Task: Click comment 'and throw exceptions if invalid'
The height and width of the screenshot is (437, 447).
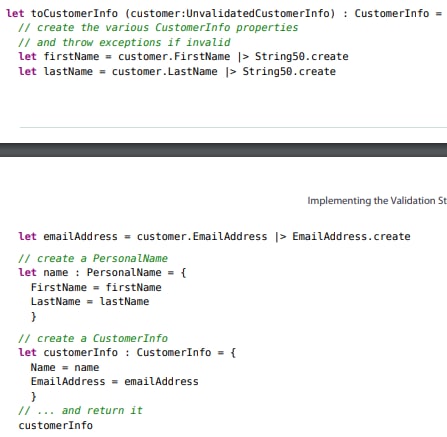Action: tap(124, 43)
